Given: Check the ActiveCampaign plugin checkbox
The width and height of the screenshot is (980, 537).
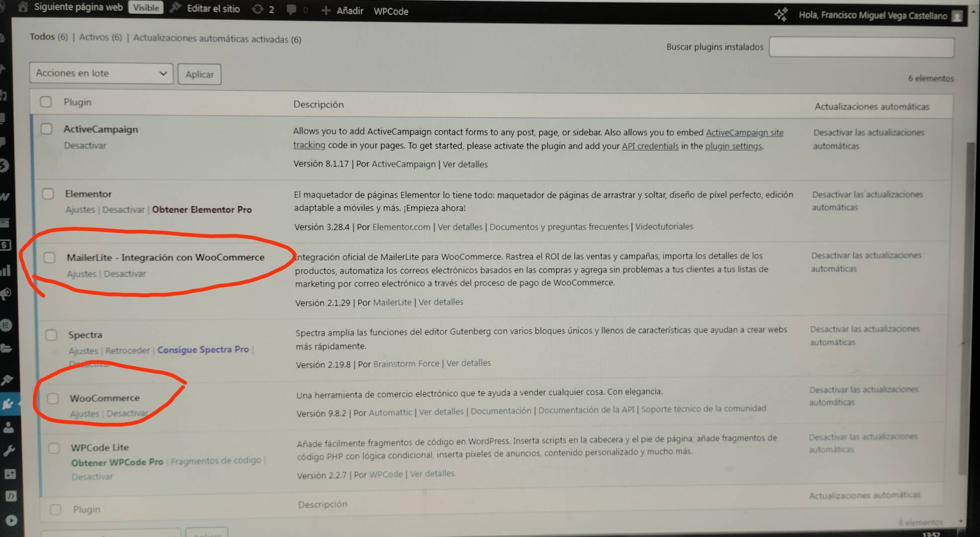Looking at the screenshot, I should [x=46, y=129].
